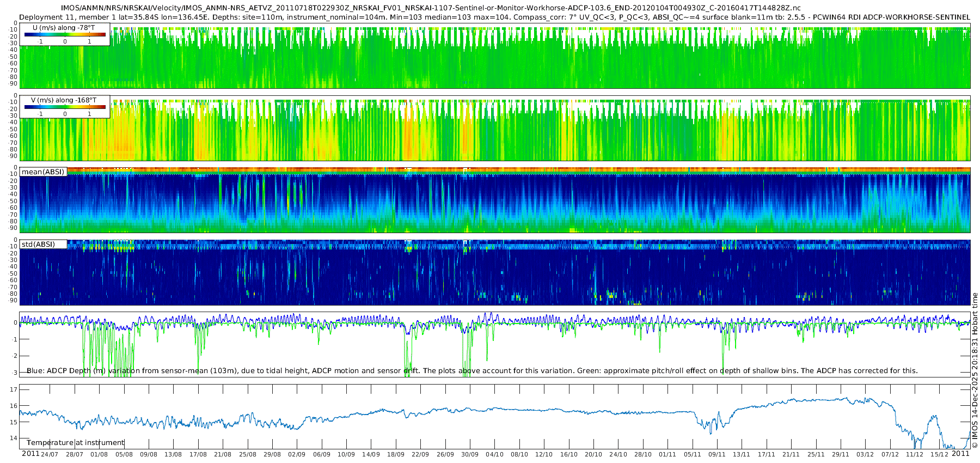Click the Deployment 11 metadata line
Image resolution: width=980 pixels, height=463 pixels.
(494, 17)
